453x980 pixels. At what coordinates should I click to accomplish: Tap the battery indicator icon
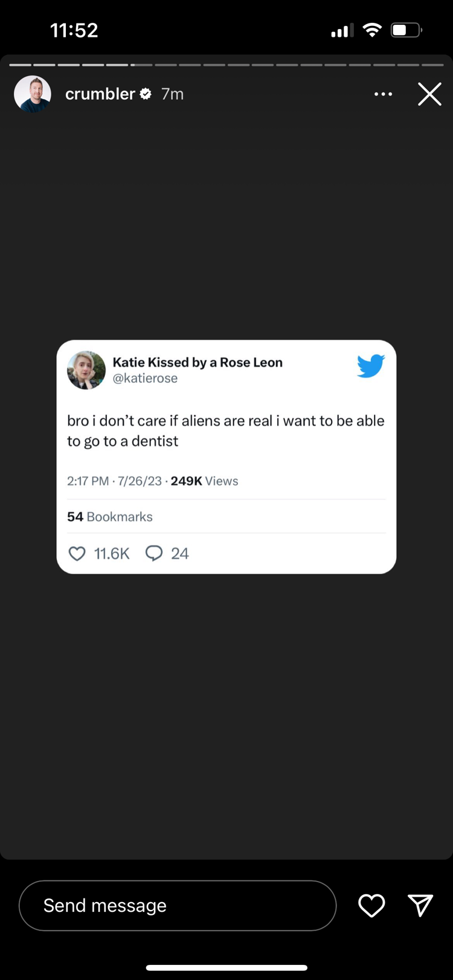coord(406,30)
